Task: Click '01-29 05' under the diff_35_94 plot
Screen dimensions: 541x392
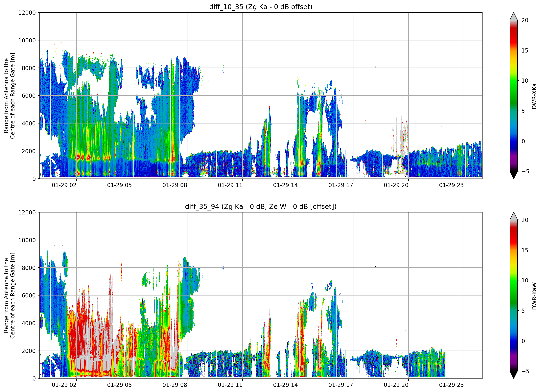Action: coord(120,385)
